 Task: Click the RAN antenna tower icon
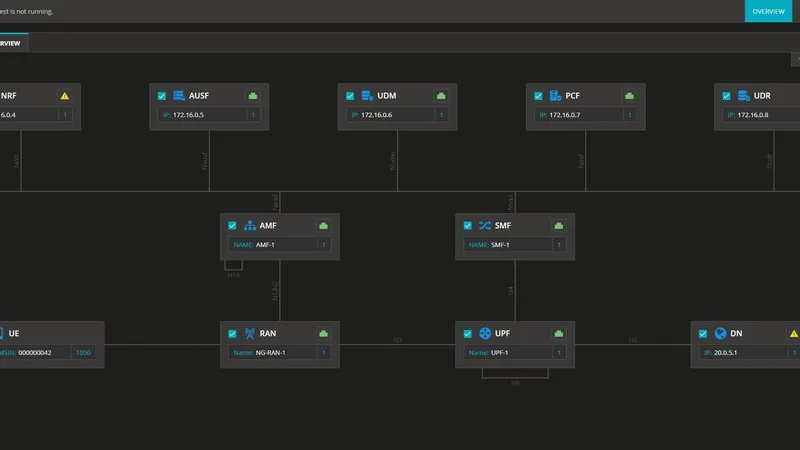pyautogui.click(x=249, y=333)
